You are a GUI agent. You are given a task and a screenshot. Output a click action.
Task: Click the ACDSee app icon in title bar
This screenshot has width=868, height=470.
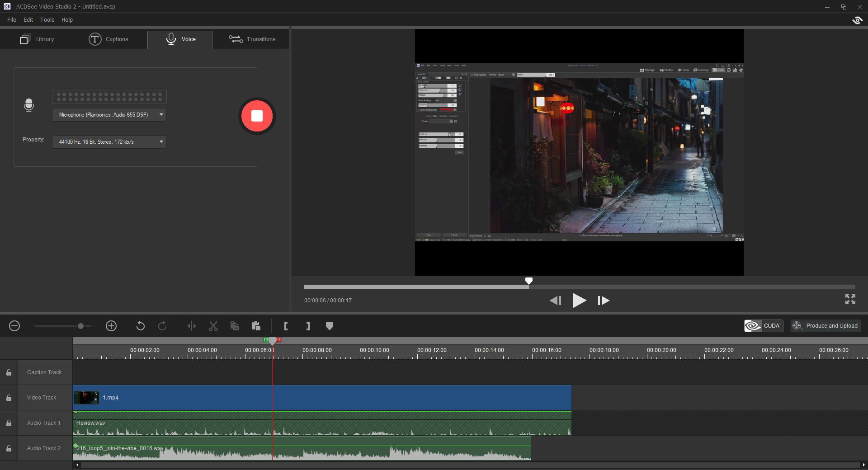point(7,7)
